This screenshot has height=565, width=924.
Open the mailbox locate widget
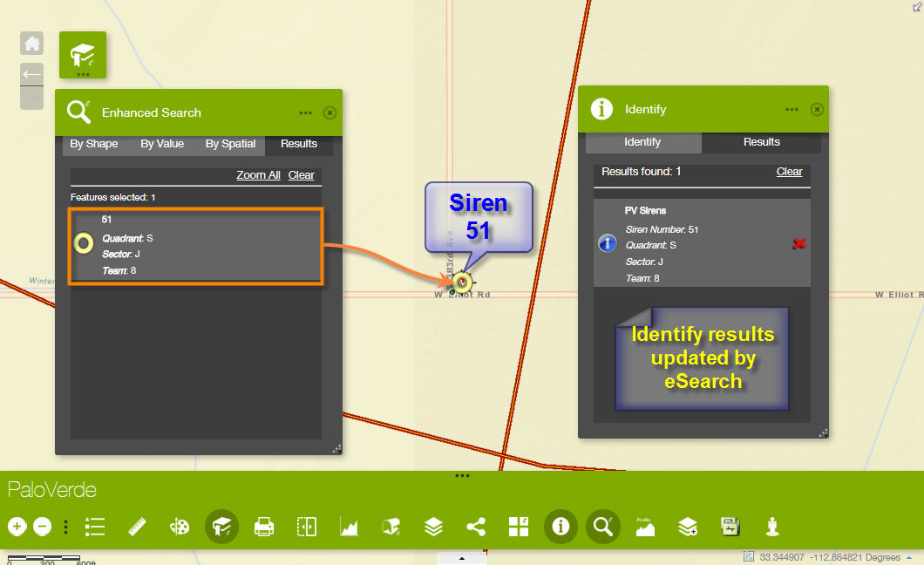391,526
